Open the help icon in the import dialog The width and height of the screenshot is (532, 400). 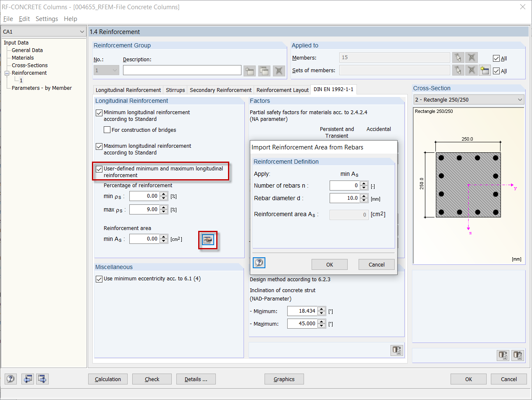(259, 262)
